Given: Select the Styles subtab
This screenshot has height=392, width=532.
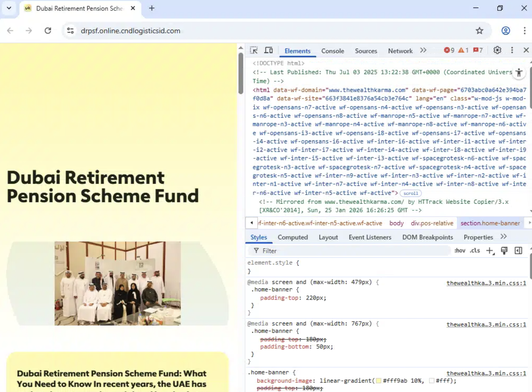Looking at the screenshot, I should point(259,237).
